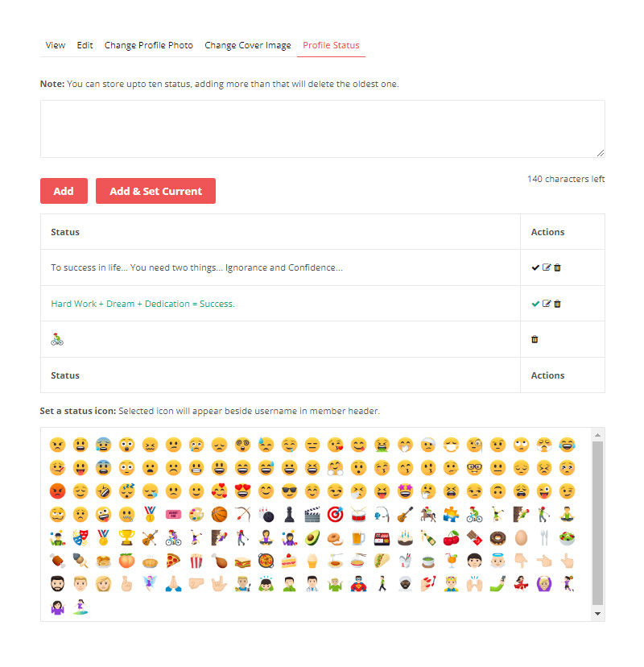Go to the Change Cover Image tab
The image size is (644, 667).
coord(248,45)
